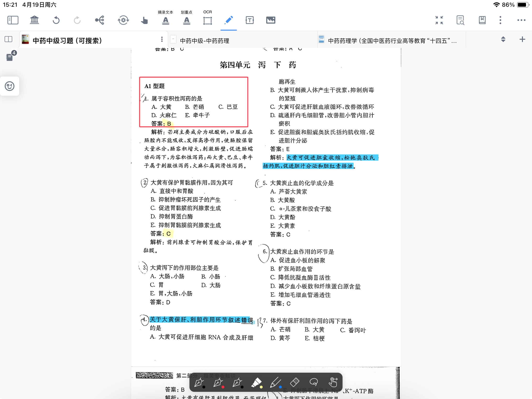Image resolution: width=532 pixels, height=399 pixels.
Task: Pick the eraser in the pen bar
Action: coord(295,382)
